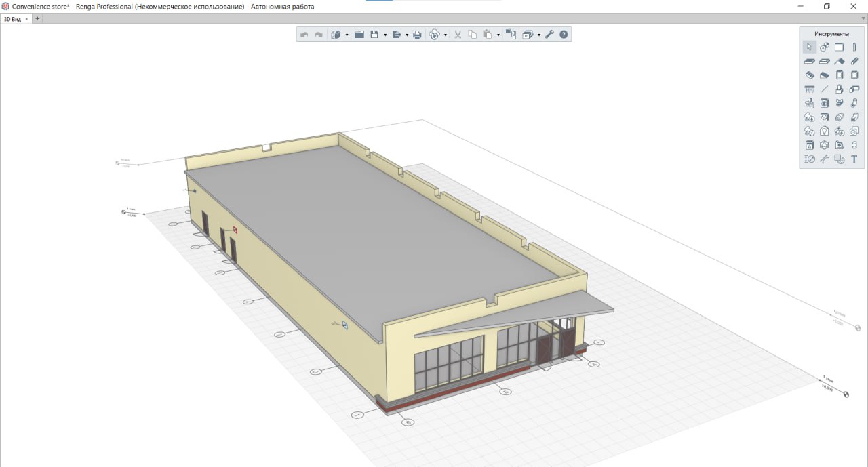Image resolution: width=868 pixels, height=467 pixels.
Task: Select the Opening tool beside Floor
Action: tap(824, 61)
